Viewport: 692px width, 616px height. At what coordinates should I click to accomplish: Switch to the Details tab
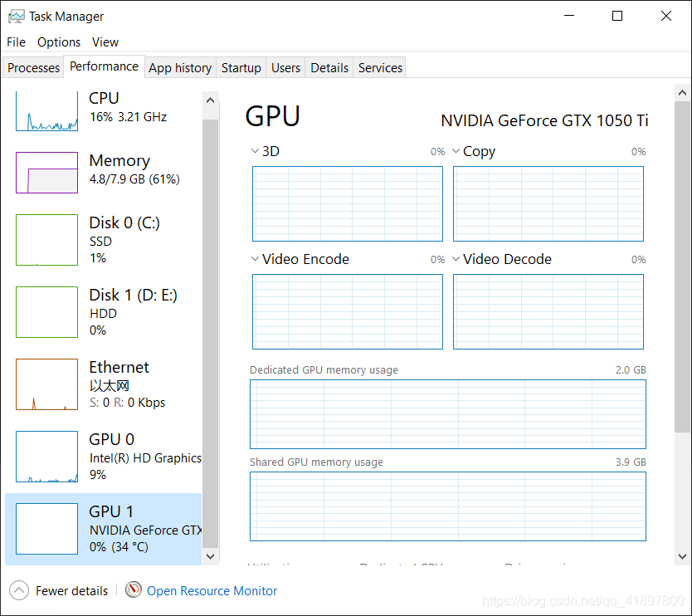click(x=329, y=67)
